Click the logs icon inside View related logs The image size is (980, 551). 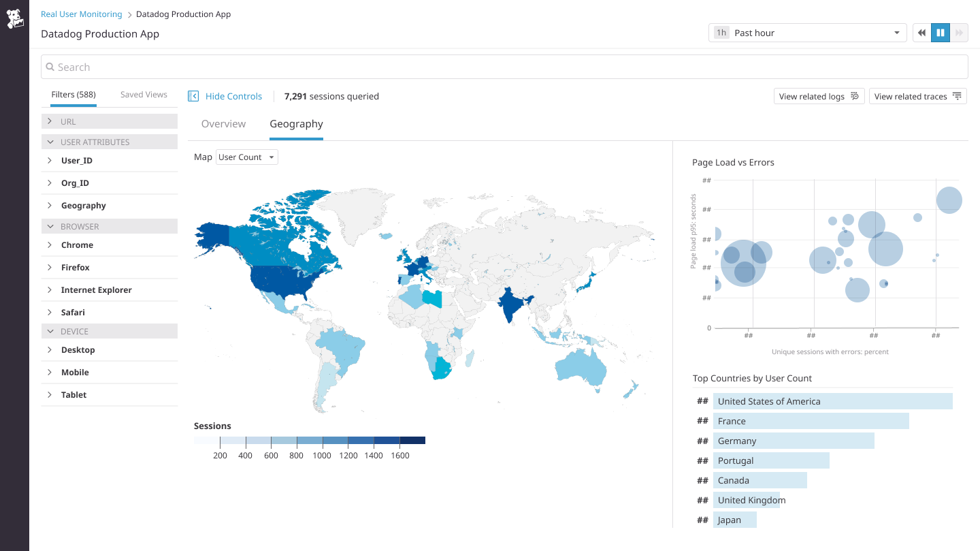855,96
